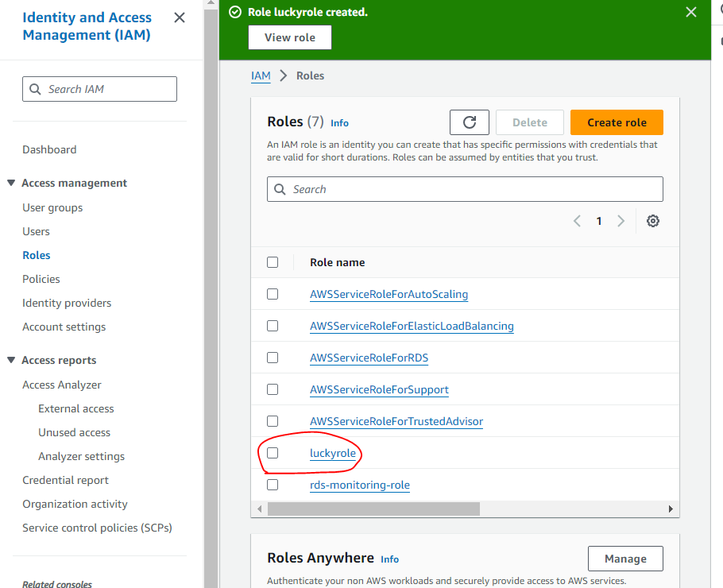723x588 pixels.
Task: Check AWSServiceRoleForTrustedAdvisor row checkbox
Action: (273, 421)
